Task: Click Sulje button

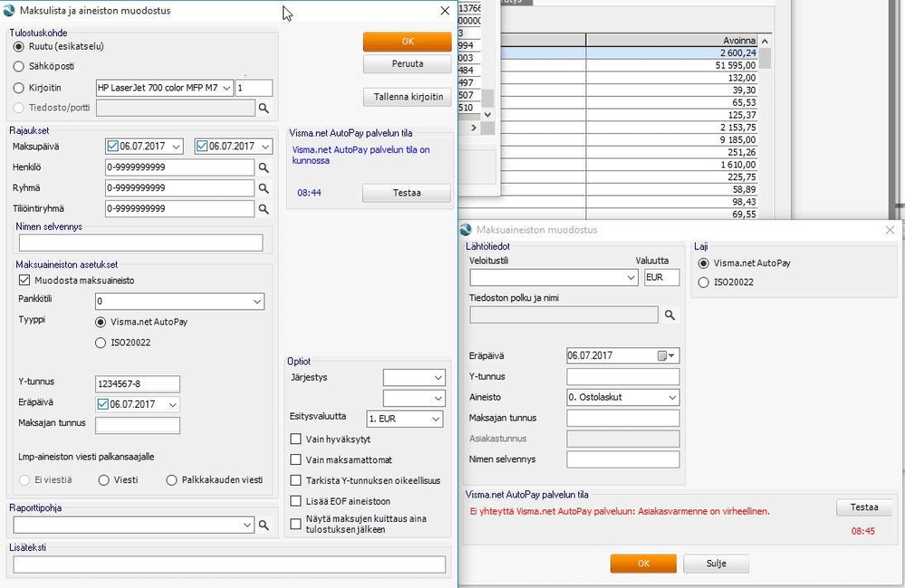Action: click(x=717, y=564)
